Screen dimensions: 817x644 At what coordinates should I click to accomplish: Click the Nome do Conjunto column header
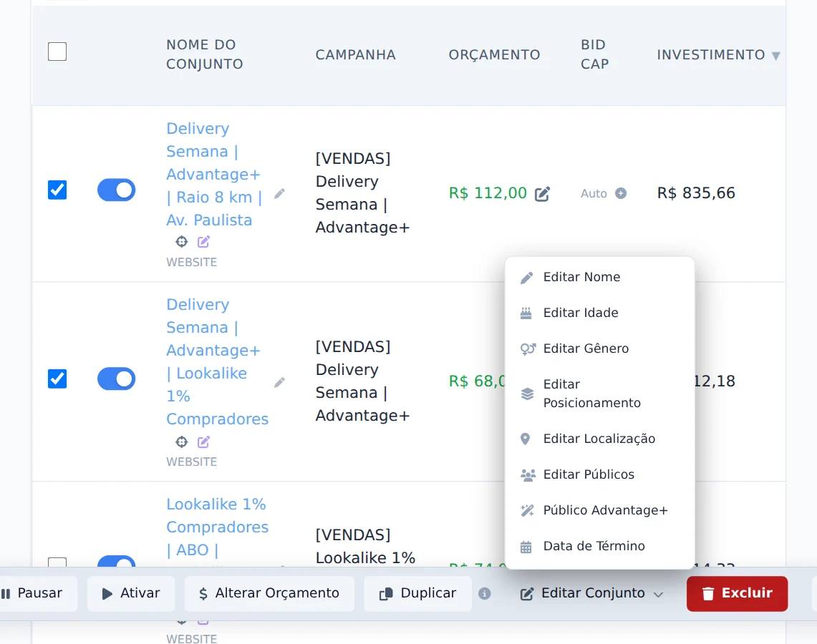[x=204, y=54]
